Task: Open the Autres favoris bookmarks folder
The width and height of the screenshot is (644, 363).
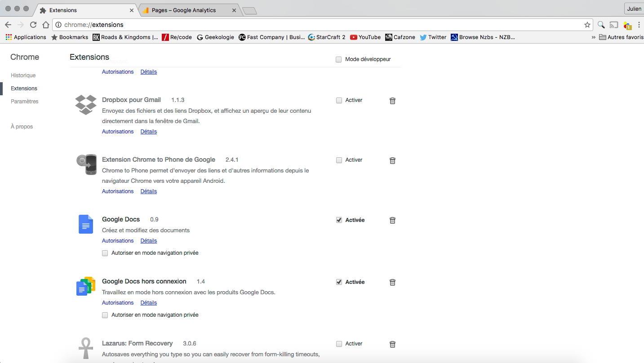Action: (x=622, y=37)
